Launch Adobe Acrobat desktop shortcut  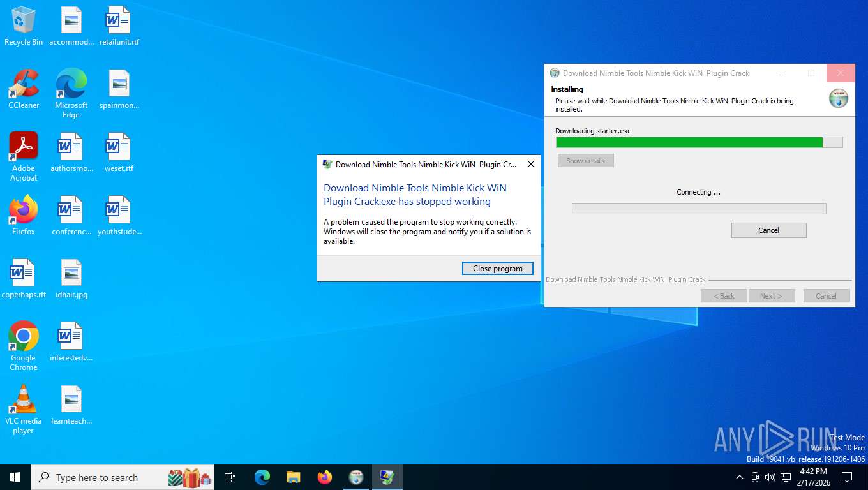(24, 157)
